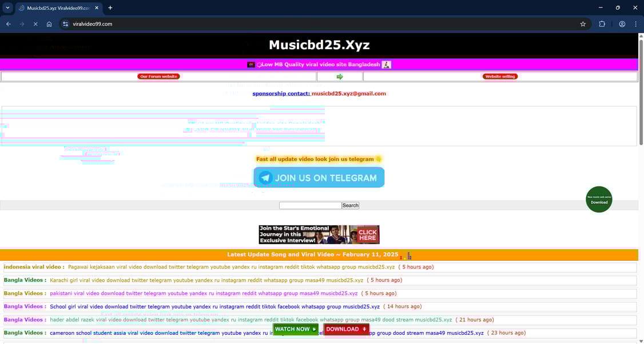
Task: Click the Telegram paper plane icon
Action: click(x=266, y=178)
